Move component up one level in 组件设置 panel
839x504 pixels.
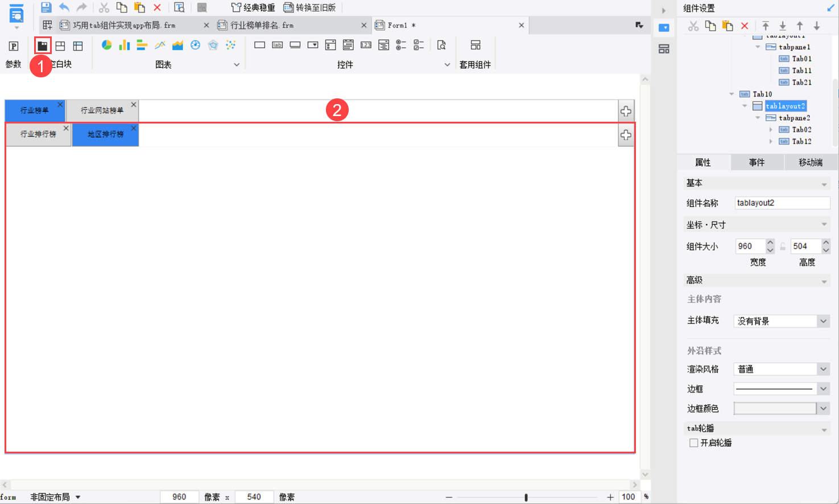coord(800,26)
